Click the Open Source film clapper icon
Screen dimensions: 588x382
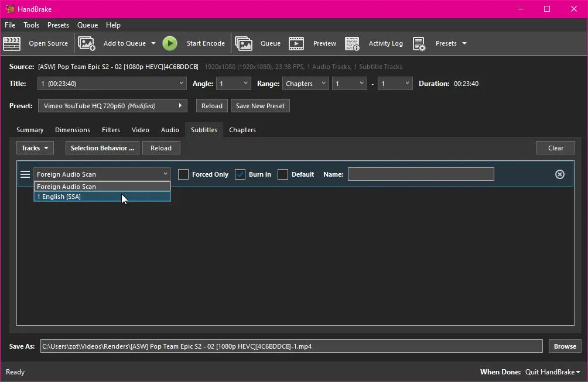[12, 43]
